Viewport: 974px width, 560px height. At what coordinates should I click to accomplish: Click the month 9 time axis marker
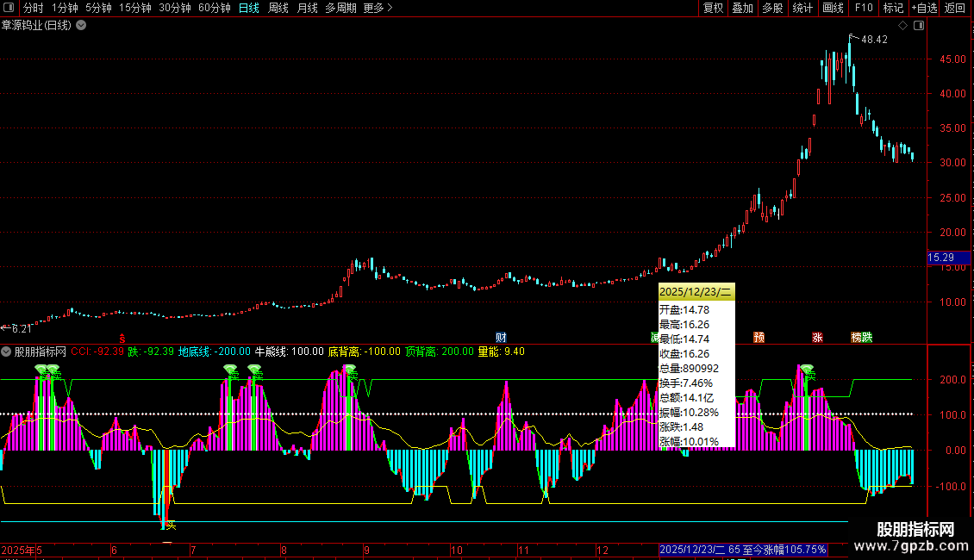pos(367,550)
